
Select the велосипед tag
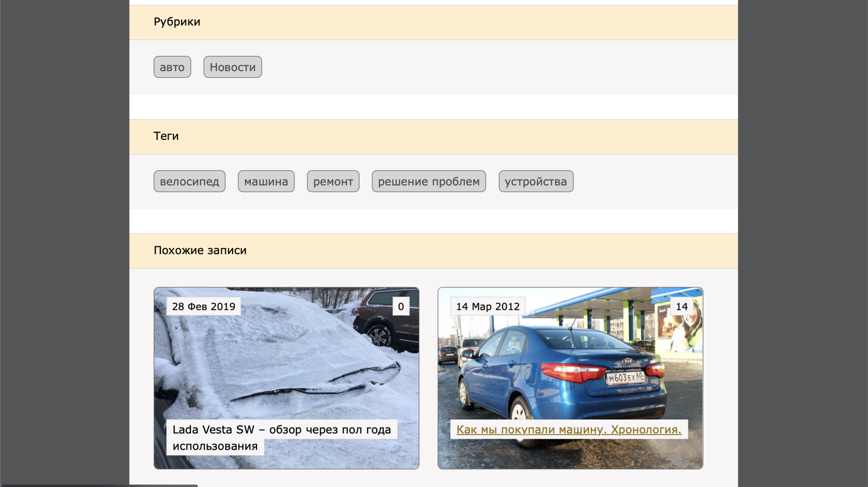coord(189,181)
